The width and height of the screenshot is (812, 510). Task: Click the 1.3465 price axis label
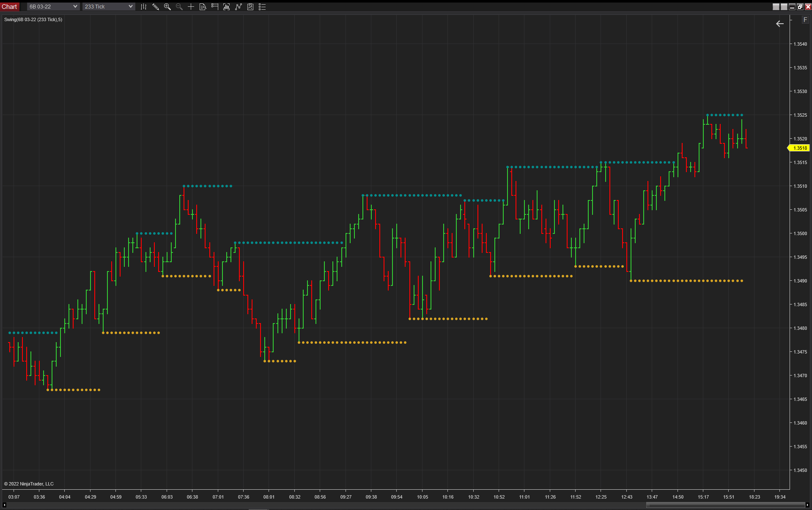point(800,399)
